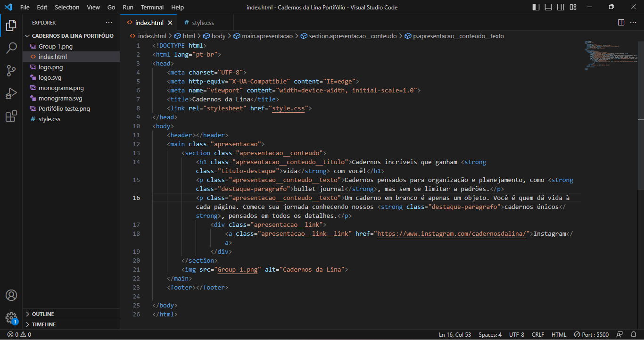
Task: Open the View menu
Action: click(x=93, y=7)
